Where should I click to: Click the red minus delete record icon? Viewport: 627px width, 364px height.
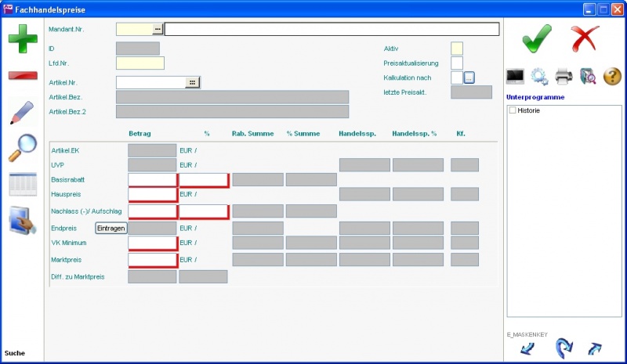click(x=23, y=75)
